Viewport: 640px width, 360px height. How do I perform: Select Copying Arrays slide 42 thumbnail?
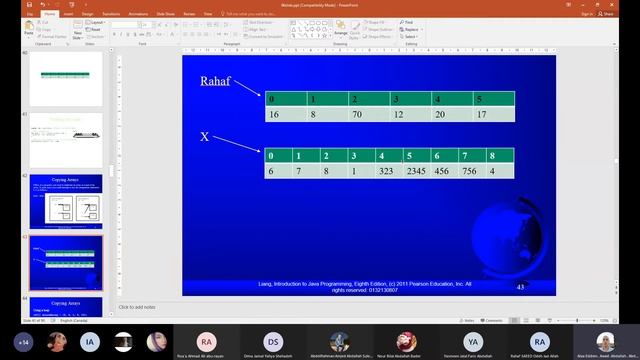[66, 202]
